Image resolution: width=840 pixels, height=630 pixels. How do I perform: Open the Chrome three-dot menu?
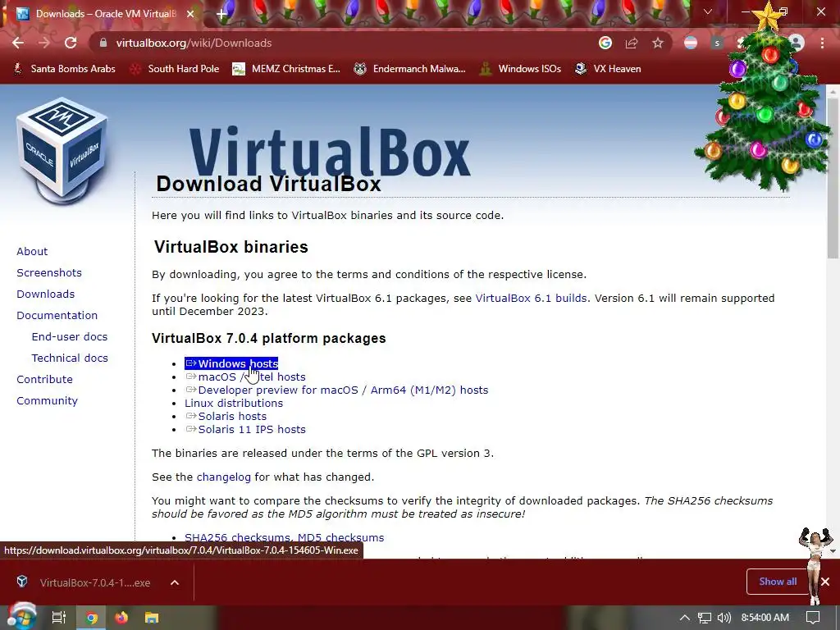(x=822, y=43)
